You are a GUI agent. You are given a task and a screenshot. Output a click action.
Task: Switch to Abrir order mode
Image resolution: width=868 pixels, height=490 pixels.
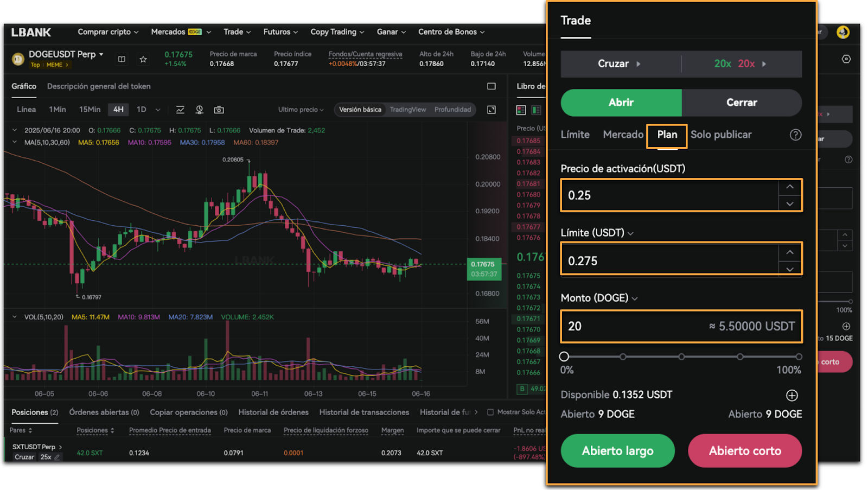coord(621,103)
